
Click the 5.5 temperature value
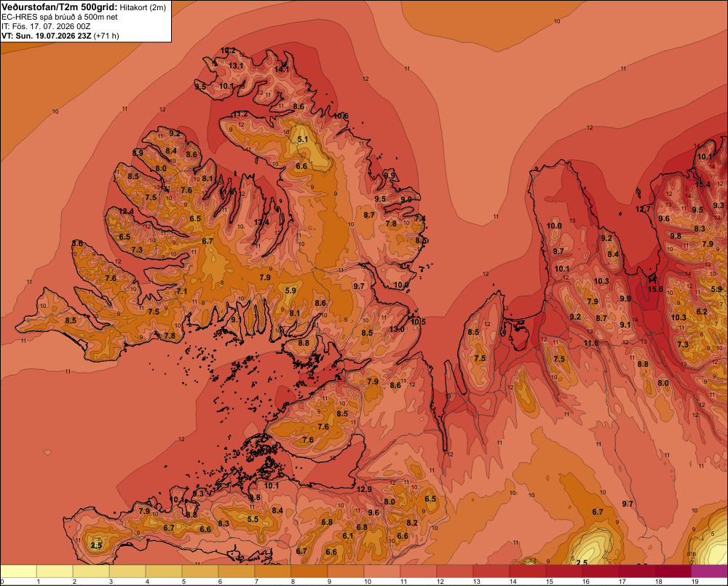(253, 519)
